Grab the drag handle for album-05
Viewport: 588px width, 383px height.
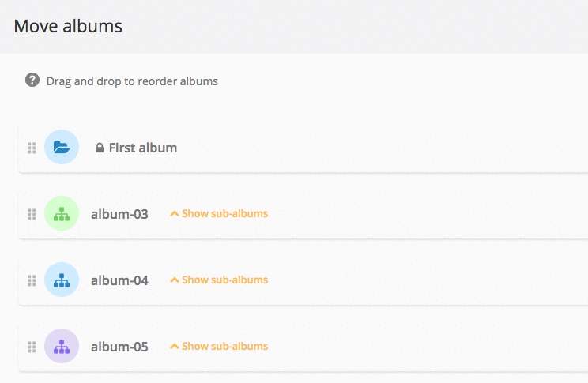click(32, 347)
